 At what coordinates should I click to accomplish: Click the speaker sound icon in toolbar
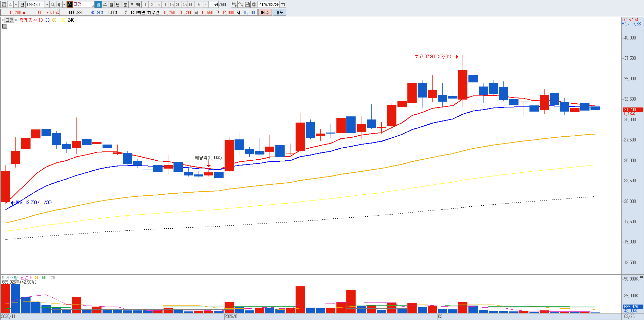tap(59, 4)
